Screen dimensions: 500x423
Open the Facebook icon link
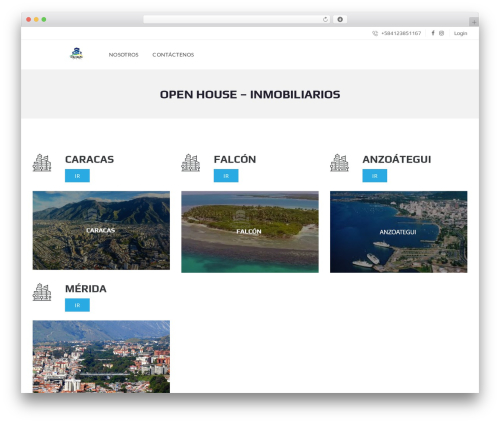point(433,33)
